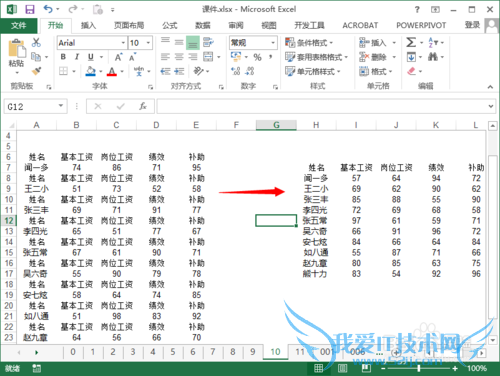Image resolution: width=500 pixels, height=376 pixels.
Task: Apply the fill color bucket
Action: pos(91,71)
